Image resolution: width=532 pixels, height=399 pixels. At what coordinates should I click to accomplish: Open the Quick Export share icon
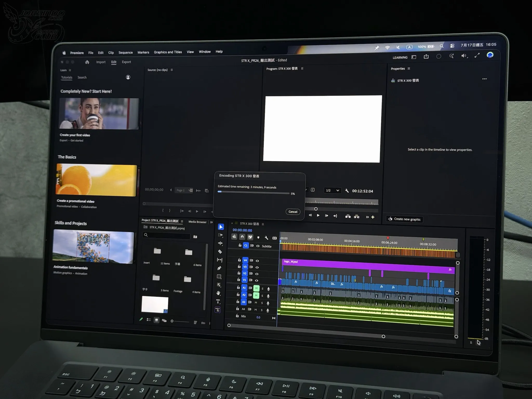click(x=426, y=57)
